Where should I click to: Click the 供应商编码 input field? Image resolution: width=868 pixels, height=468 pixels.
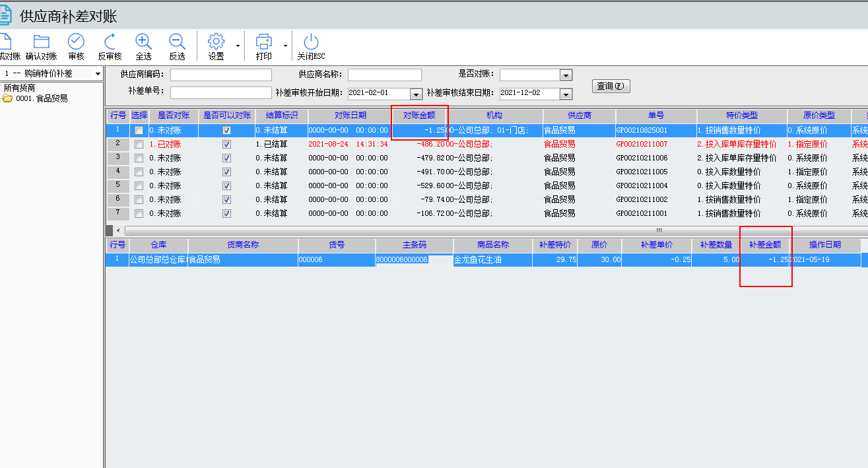coord(220,75)
